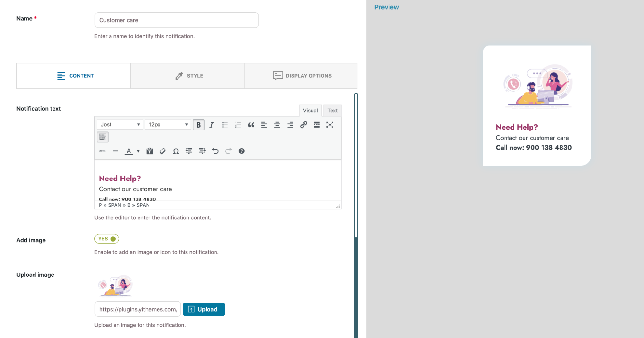Toggle bold formatting in the editor
The width and height of the screenshot is (644, 338).
coord(198,125)
